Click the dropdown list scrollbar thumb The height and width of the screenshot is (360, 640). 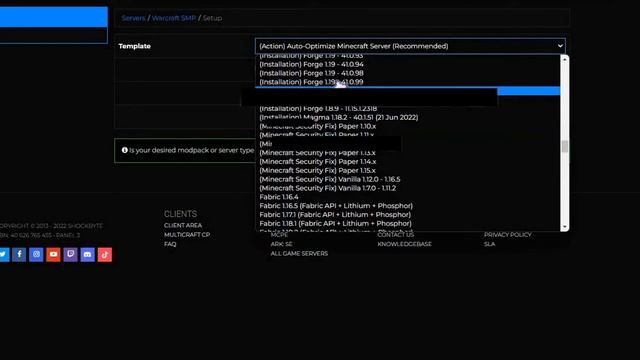click(564, 146)
